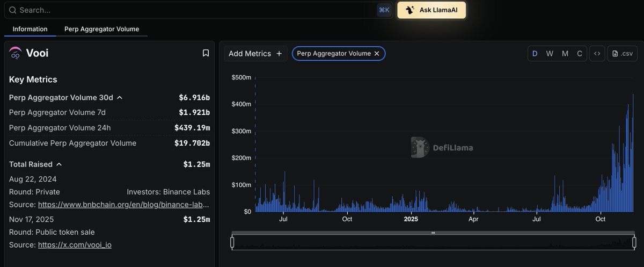Image resolution: width=644 pixels, height=267 pixels.
Task: Click the llama icon in Ask LlamaAI
Action: [410, 10]
